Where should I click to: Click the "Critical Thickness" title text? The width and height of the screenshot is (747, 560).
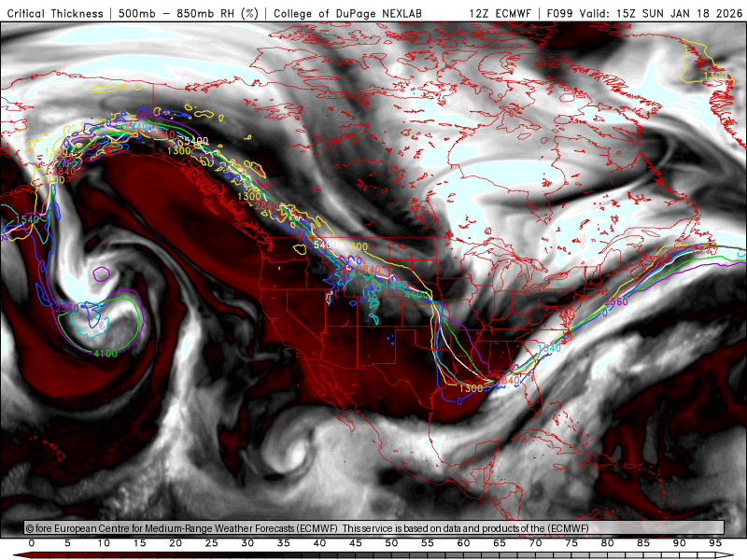tap(55, 13)
